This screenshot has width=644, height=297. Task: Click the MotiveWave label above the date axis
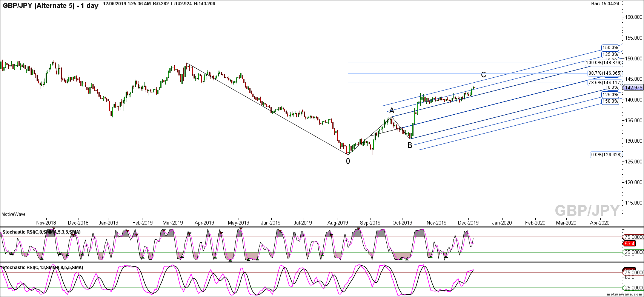(x=14, y=214)
